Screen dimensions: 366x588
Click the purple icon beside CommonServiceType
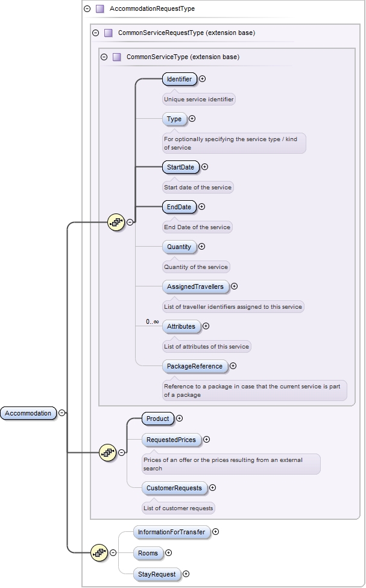click(x=117, y=57)
